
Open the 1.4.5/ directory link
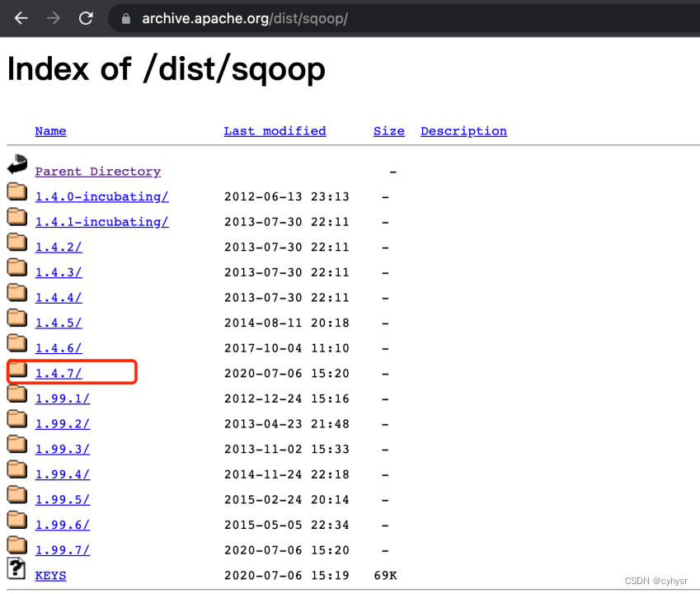(x=59, y=323)
